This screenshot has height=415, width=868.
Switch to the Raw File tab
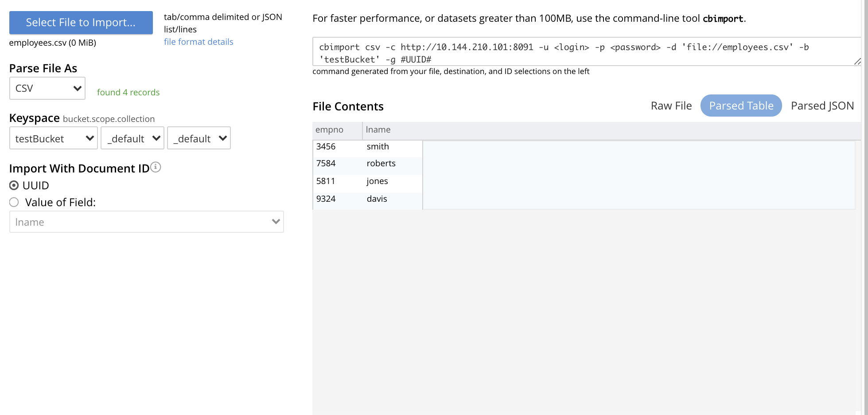pos(671,106)
